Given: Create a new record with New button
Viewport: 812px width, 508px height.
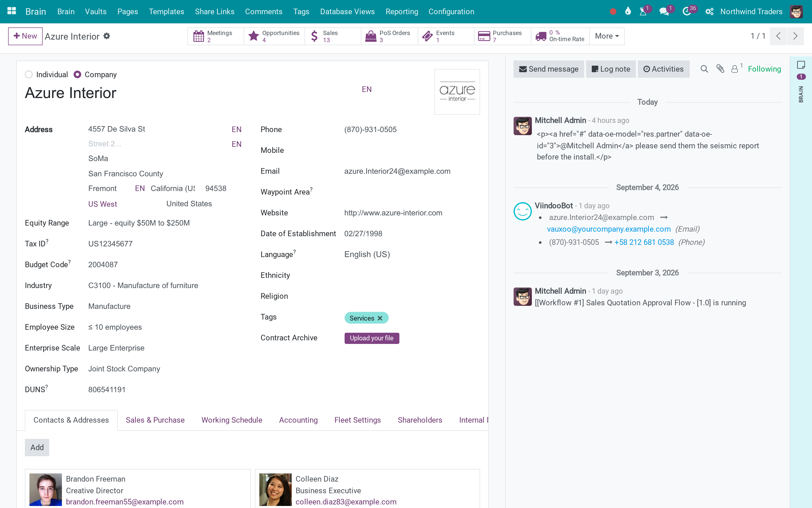Looking at the screenshot, I should tap(25, 36).
